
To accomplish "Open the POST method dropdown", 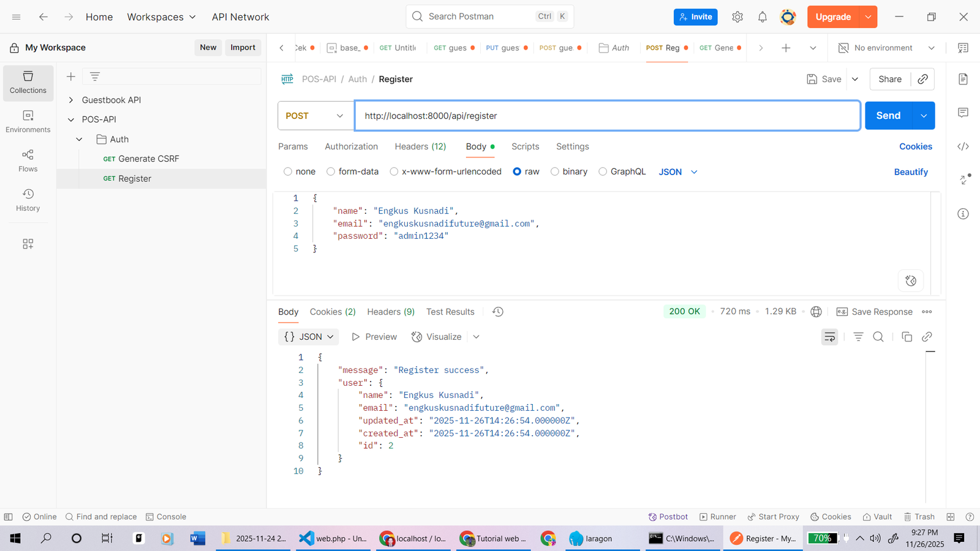I will [315, 116].
